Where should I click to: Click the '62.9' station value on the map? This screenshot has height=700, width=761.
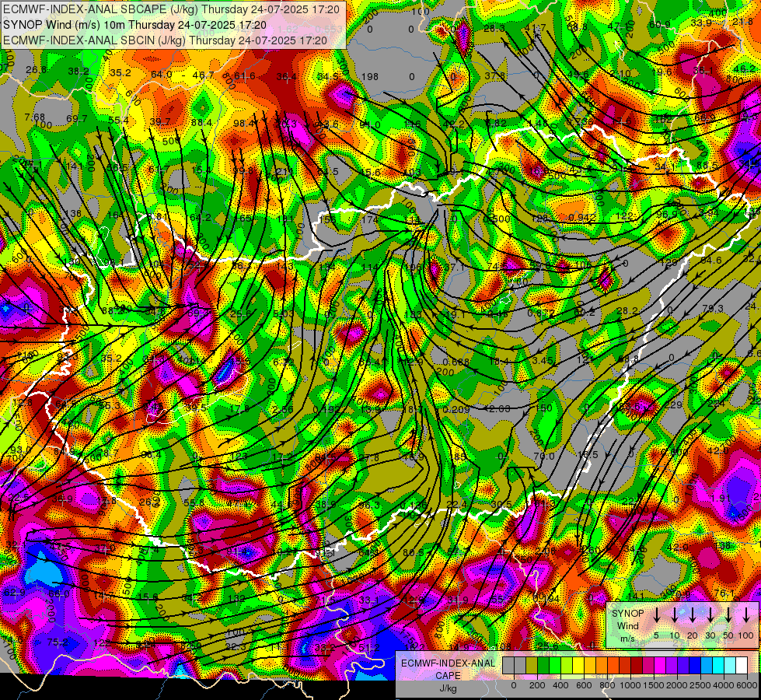coord(14,592)
